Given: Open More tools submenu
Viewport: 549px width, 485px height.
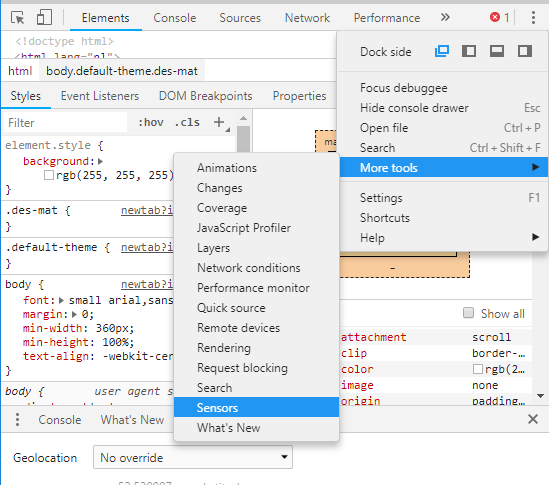Looking at the screenshot, I should [443, 167].
